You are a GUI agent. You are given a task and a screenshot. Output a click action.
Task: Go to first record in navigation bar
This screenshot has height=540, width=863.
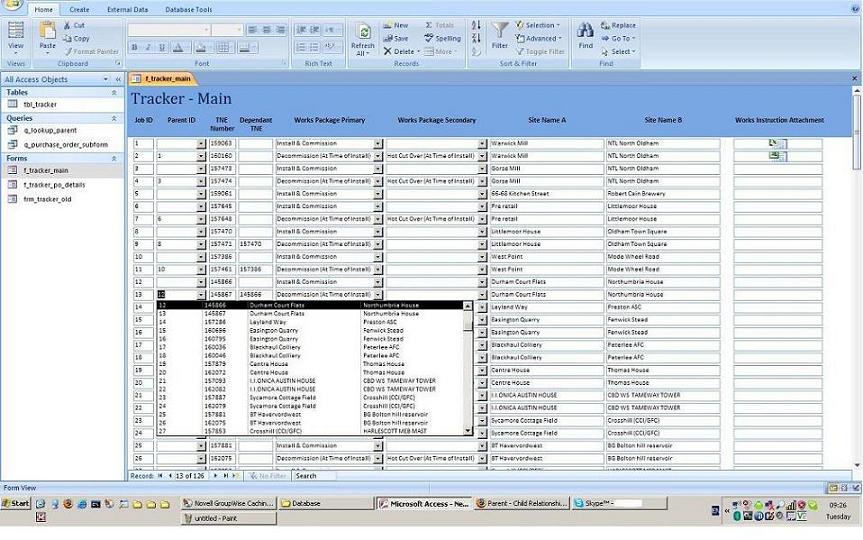click(x=160, y=476)
